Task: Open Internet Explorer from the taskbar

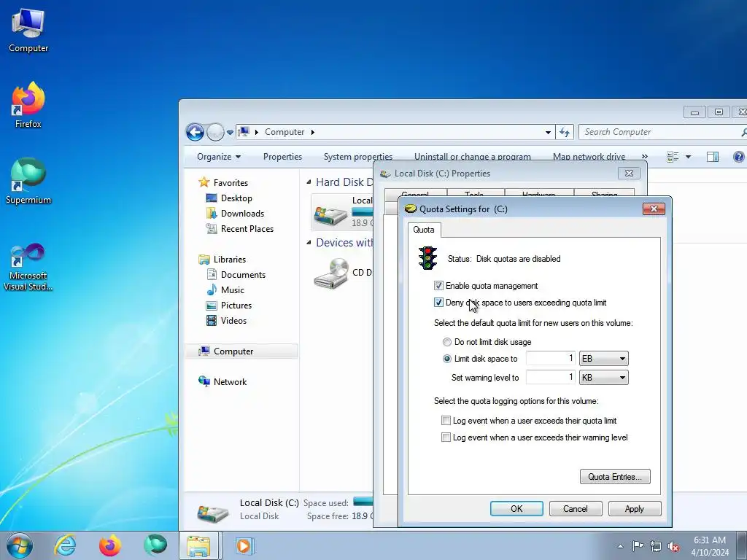Action: [65, 545]
